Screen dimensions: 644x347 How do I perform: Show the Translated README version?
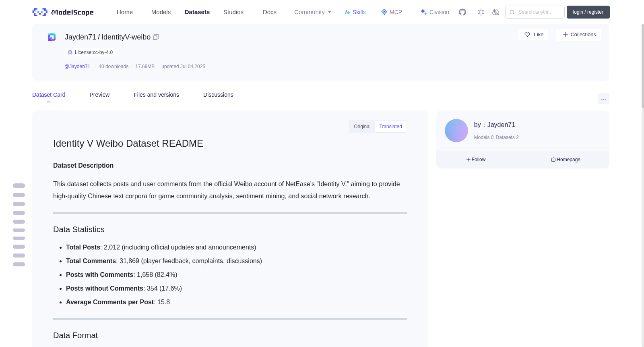point(390,127)
